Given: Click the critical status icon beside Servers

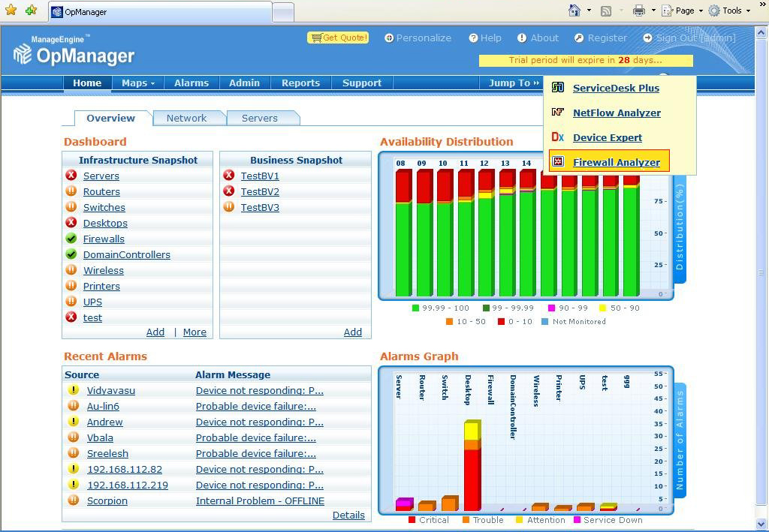Looking at the screenshot, I should 71,176.
